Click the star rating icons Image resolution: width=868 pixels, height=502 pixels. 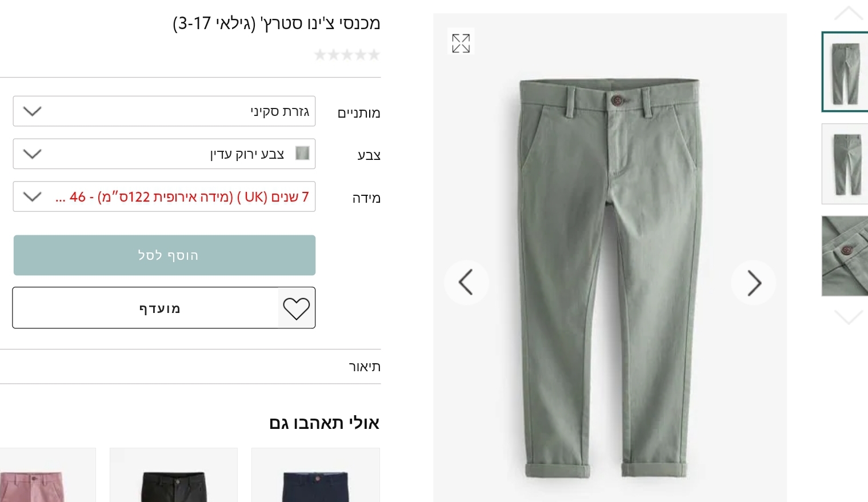pyautogui.click(x=347, y=55)
